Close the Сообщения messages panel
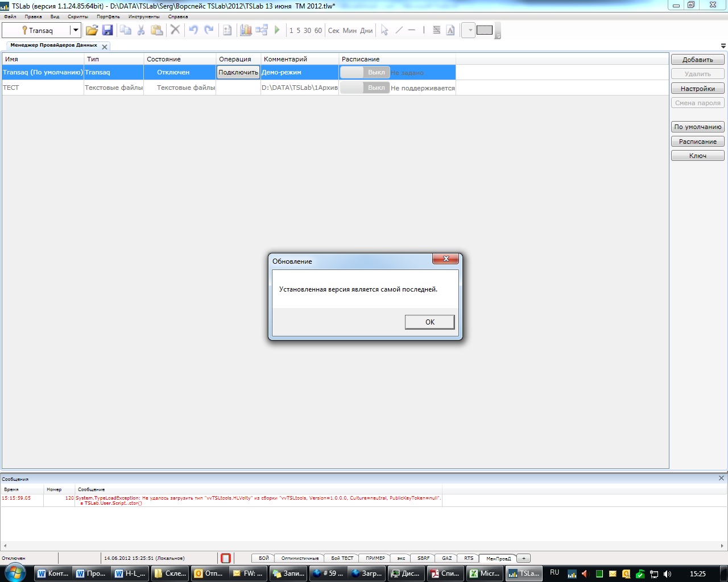Screen dimensions: 728x582 tap(721, 479)
